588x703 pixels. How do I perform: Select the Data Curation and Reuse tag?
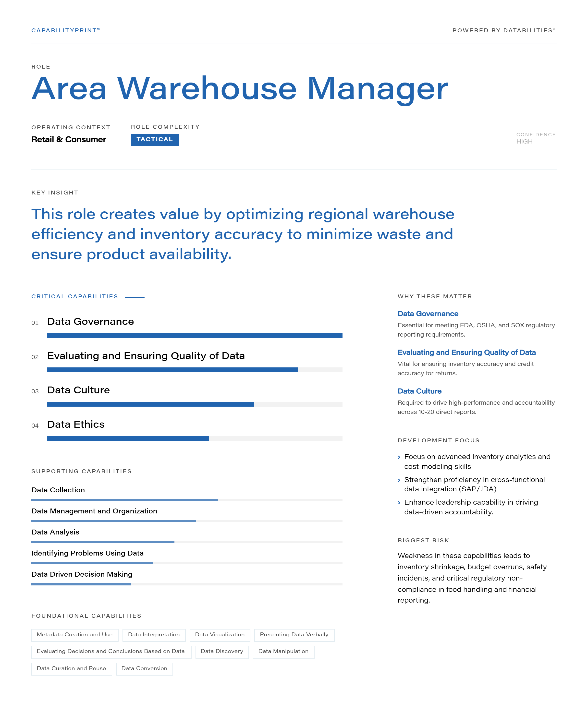point(72,669)
